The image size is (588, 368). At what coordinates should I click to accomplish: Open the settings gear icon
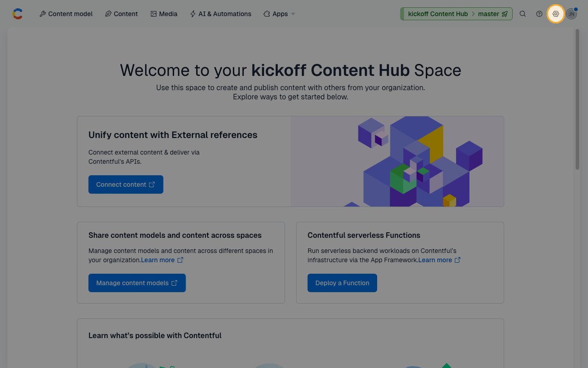tap(556, 14)
